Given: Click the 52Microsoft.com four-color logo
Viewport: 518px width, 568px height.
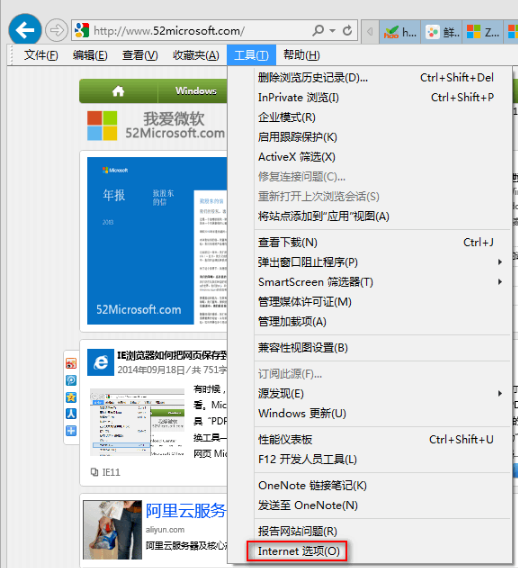Looking at the screenshot, I should 102,126.
